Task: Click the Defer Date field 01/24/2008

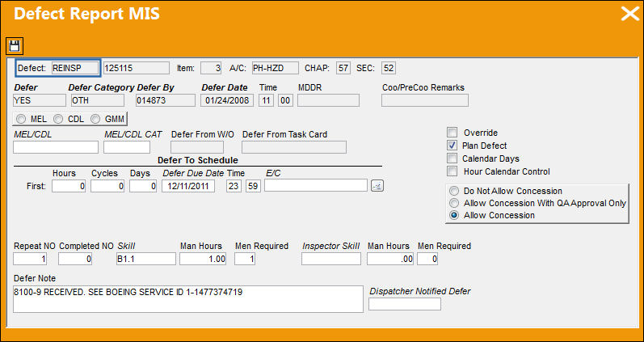Action: (x=227, y=100)
